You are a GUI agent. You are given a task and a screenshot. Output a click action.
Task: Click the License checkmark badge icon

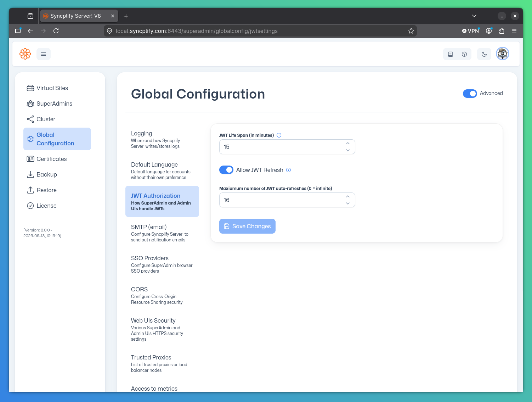point(30,206)
